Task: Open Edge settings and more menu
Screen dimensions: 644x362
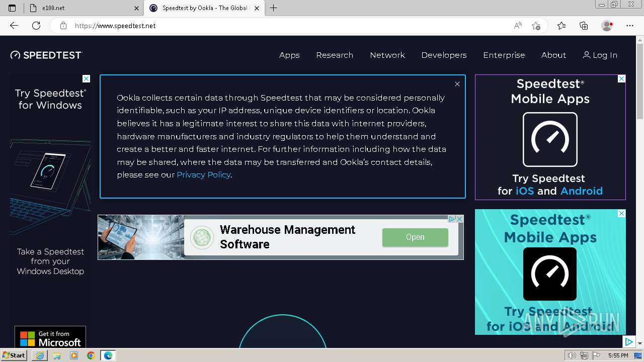Action: click(630, 26)
